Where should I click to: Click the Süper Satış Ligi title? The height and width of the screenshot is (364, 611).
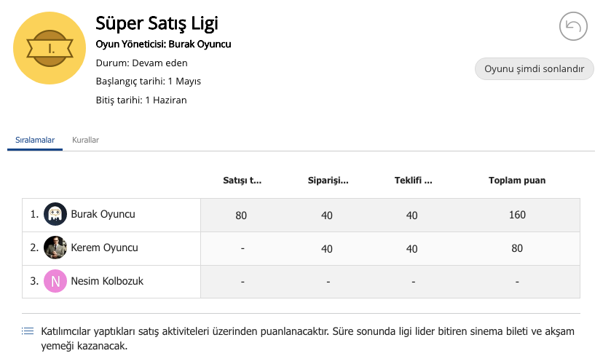pyautogui.click(x=157, y=23)
